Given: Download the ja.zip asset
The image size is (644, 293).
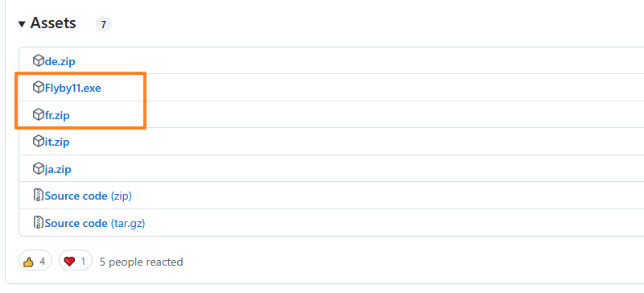Looking at the screenshot, I should coord(58,169).
